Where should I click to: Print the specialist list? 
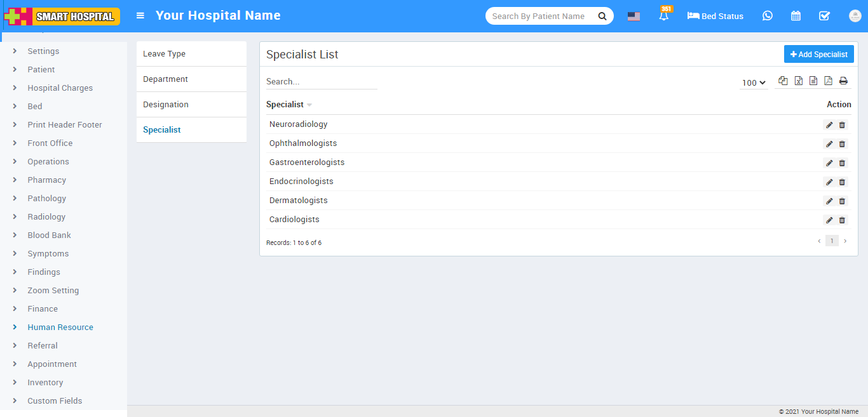tap(843, 81)
